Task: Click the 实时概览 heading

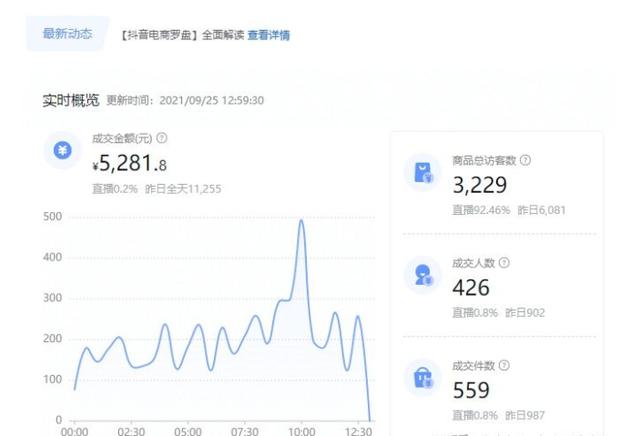Action: [x=71, y=100]
